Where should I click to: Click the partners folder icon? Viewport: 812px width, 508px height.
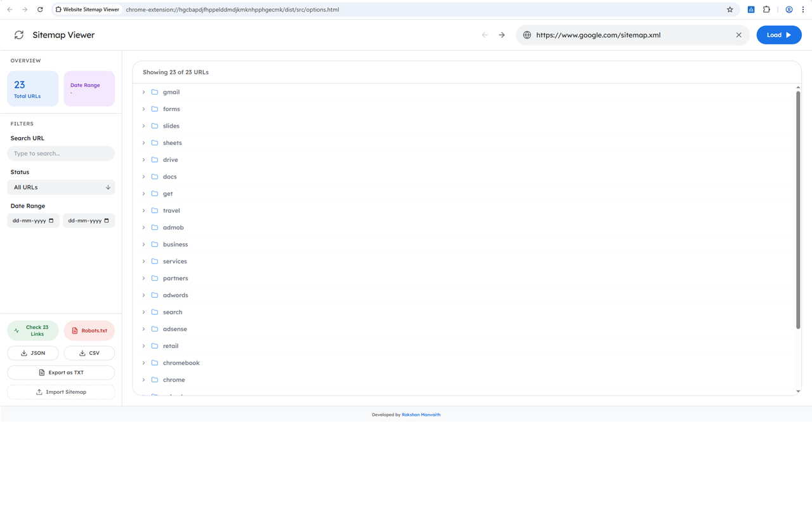point(155,278)
